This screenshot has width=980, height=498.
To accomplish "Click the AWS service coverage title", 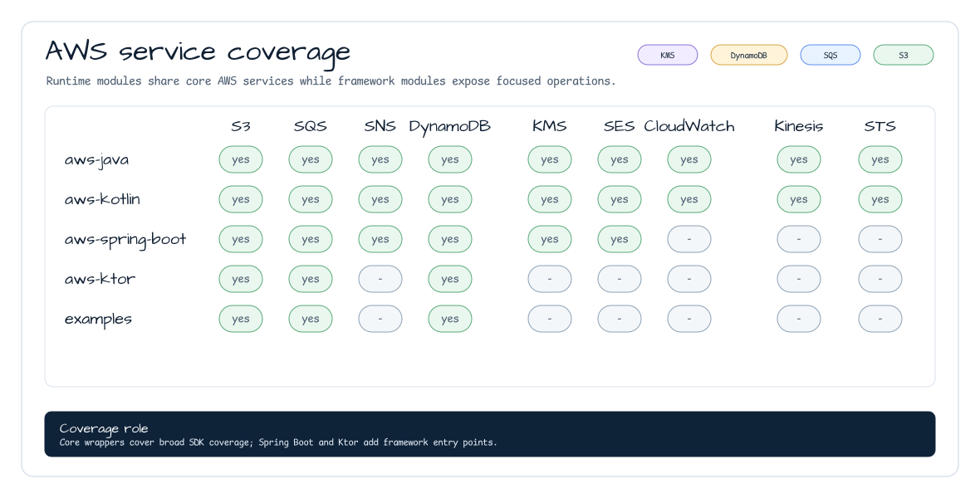I will [198, 52].
